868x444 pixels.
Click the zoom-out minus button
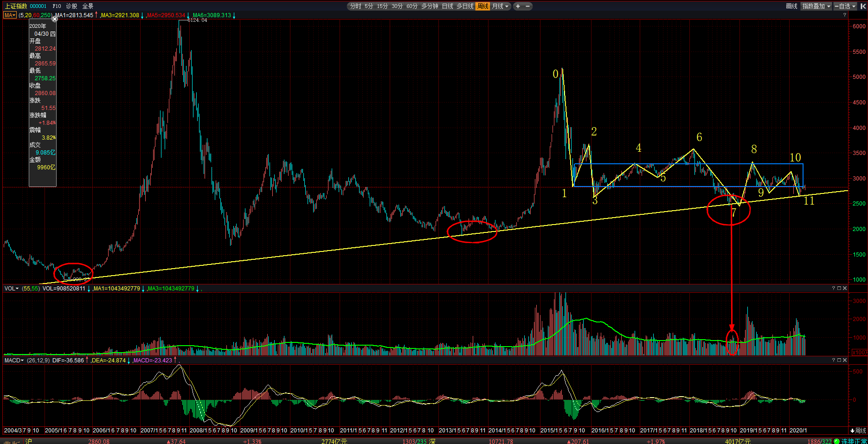[527, 6]
